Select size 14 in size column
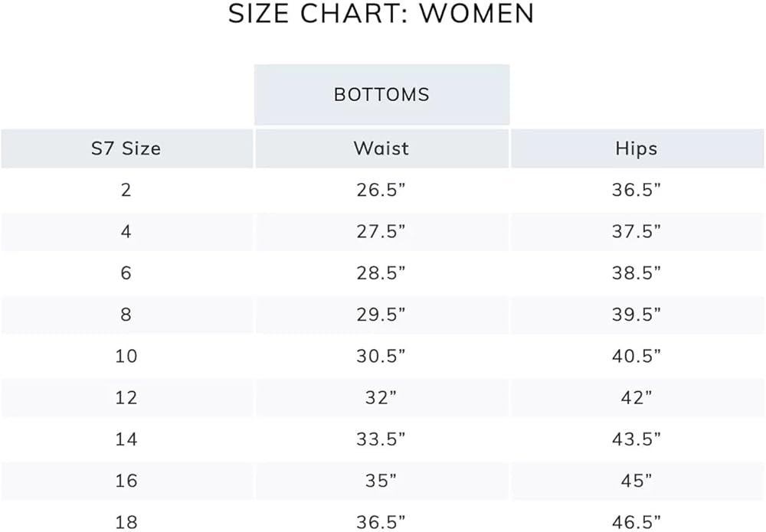This screenshot has width=766, height=532. click(126, 439)
